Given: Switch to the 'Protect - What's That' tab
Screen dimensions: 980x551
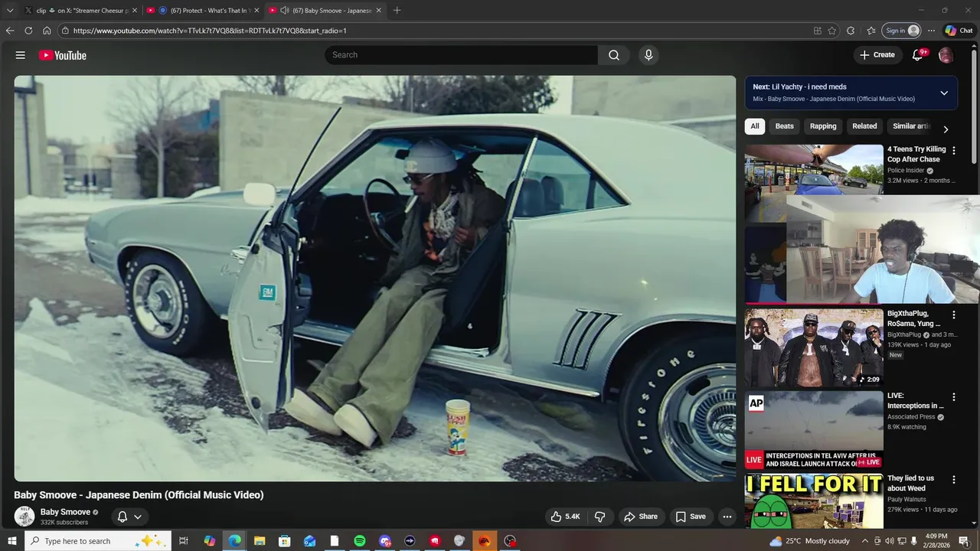Looking at the screenshot, I should point(202,11).
